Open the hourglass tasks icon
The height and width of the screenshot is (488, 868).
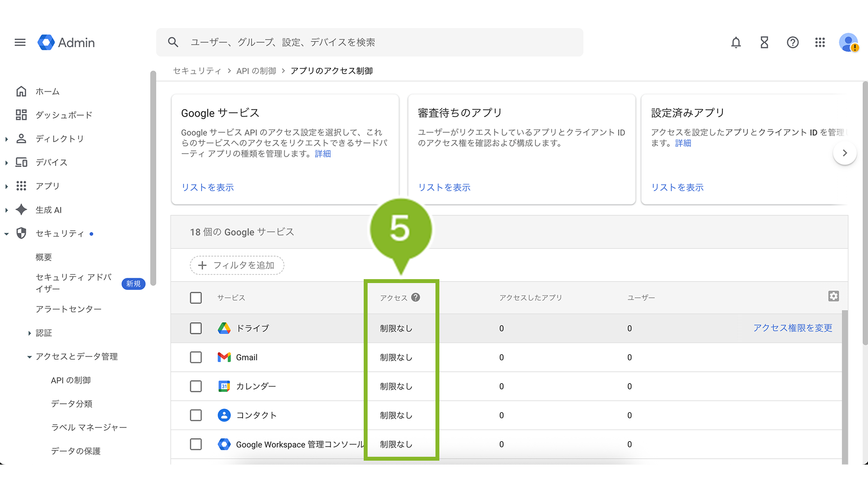[x=764, y=42]
